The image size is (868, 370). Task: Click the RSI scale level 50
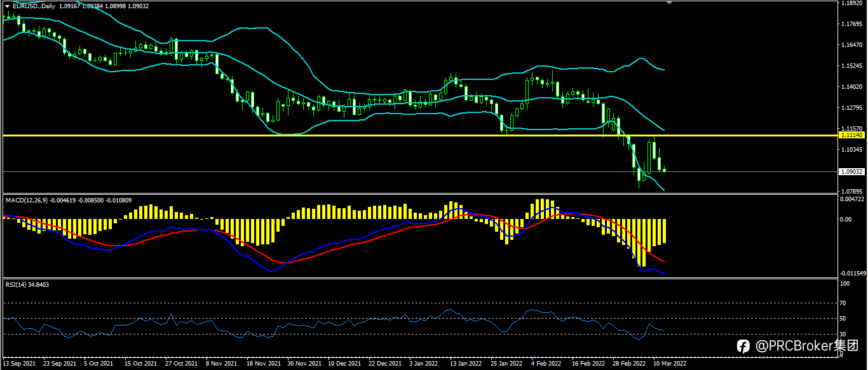pos(843,319)
